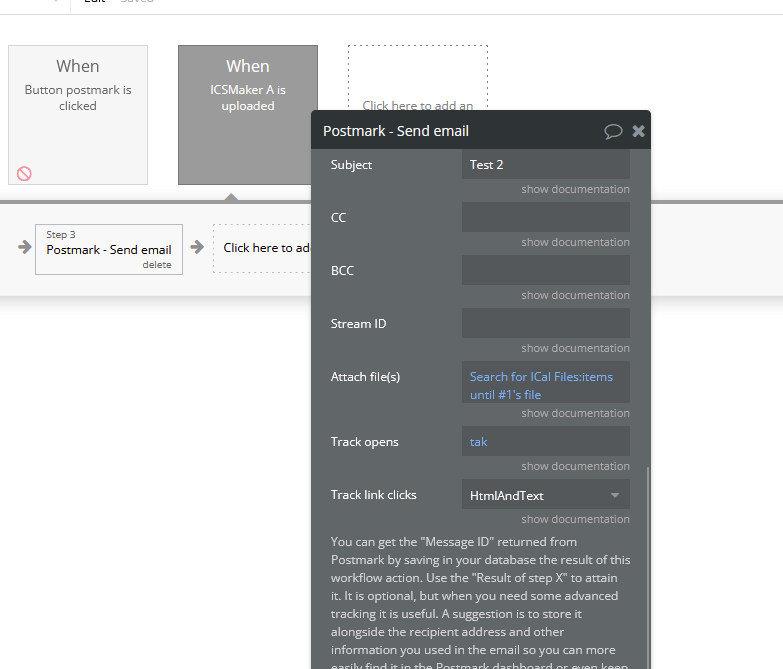Click the 'Track link clicks' label
The width and height of the screenshot is (783, 669).
[x=374, y=495]
